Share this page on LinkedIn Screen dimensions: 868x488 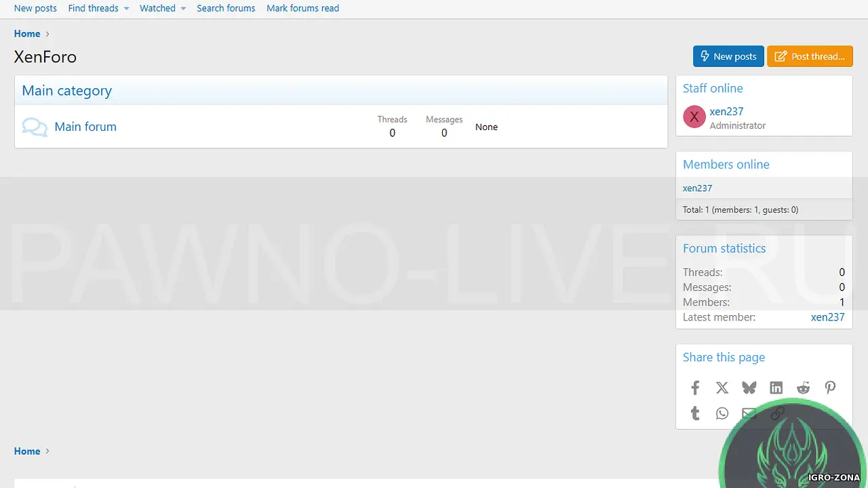pos(776,388)
